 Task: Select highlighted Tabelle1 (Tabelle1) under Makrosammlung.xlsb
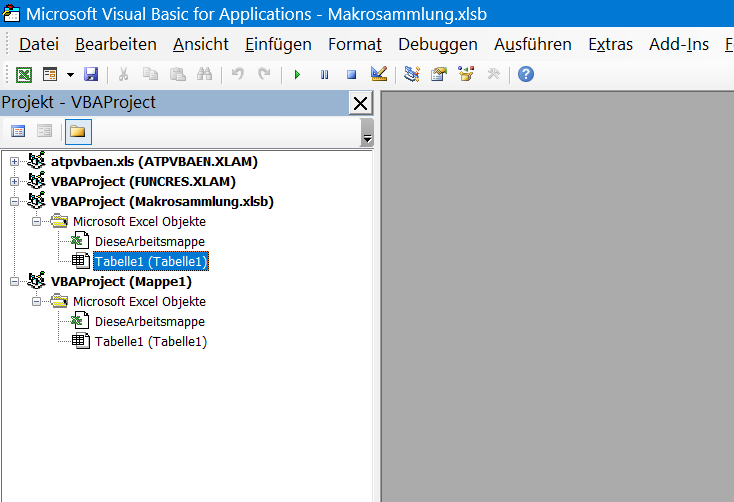point(151,261)
